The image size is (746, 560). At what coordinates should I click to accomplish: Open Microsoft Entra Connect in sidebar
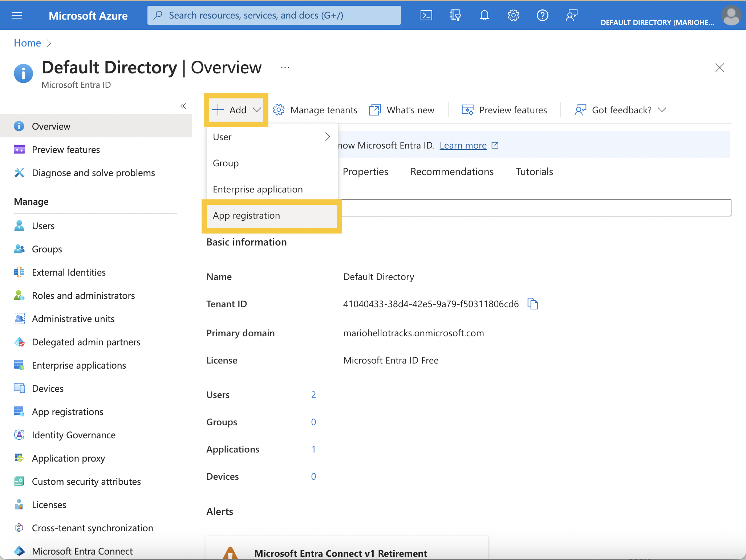pyautogui.click(x=82, y=551)
